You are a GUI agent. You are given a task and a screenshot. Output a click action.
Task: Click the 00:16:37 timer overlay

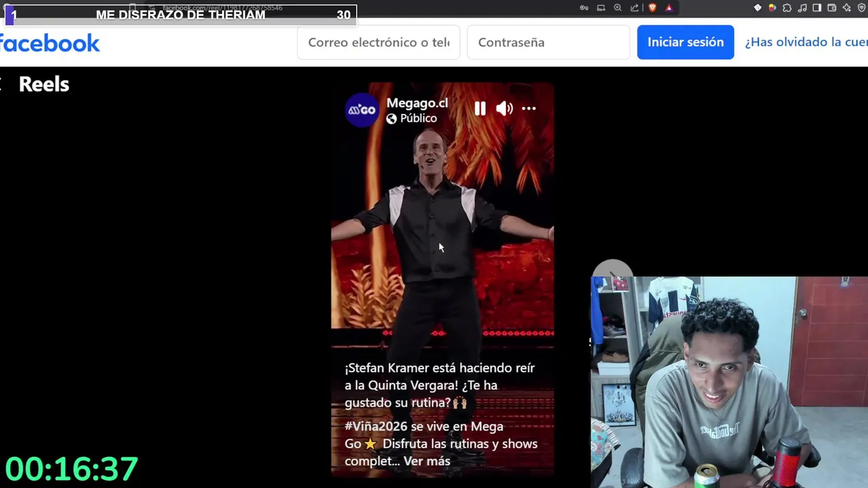pyautogui.click(x=72, y=469)
